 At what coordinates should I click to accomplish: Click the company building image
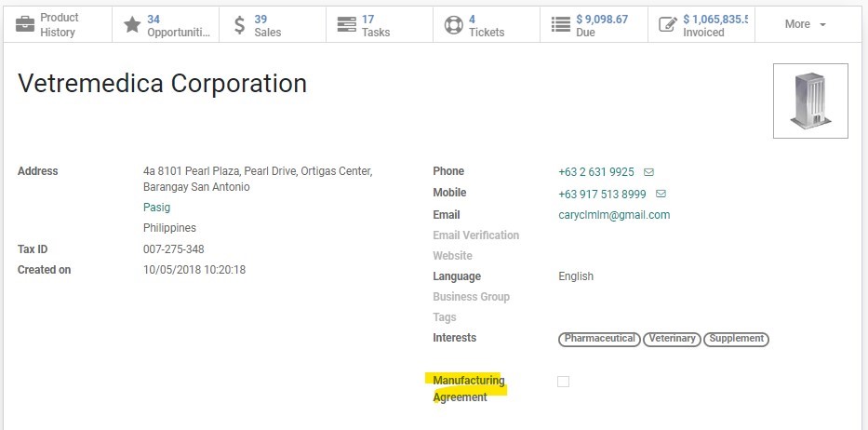(x=810, y=101)
